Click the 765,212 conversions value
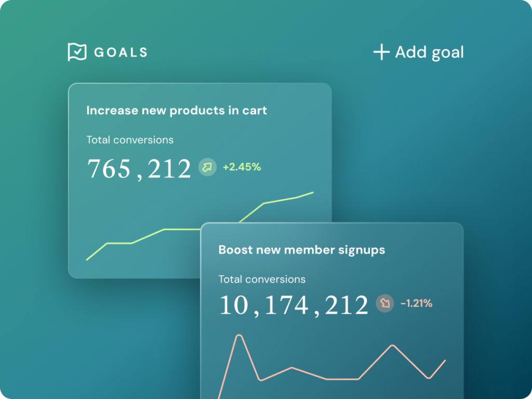532x399 pixels. pos(139,169)
